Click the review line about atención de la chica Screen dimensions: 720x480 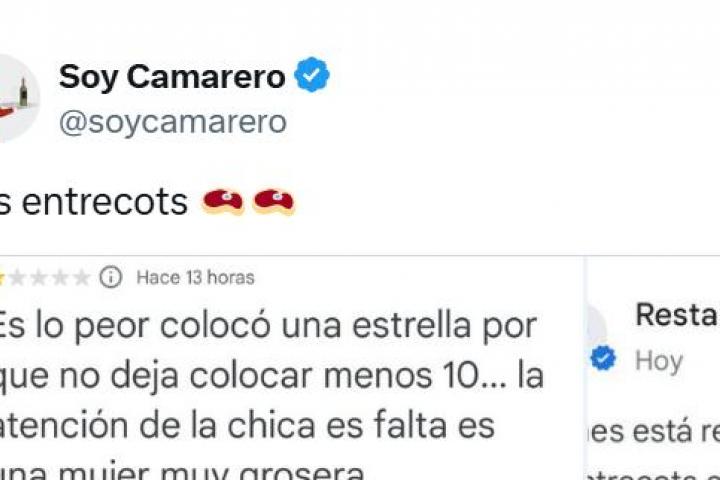(x=247, y=425)
